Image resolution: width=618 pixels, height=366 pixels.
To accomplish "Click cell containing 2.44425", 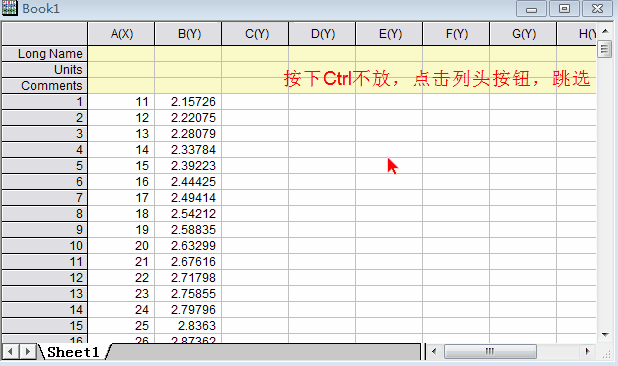I will coord(188,182).
